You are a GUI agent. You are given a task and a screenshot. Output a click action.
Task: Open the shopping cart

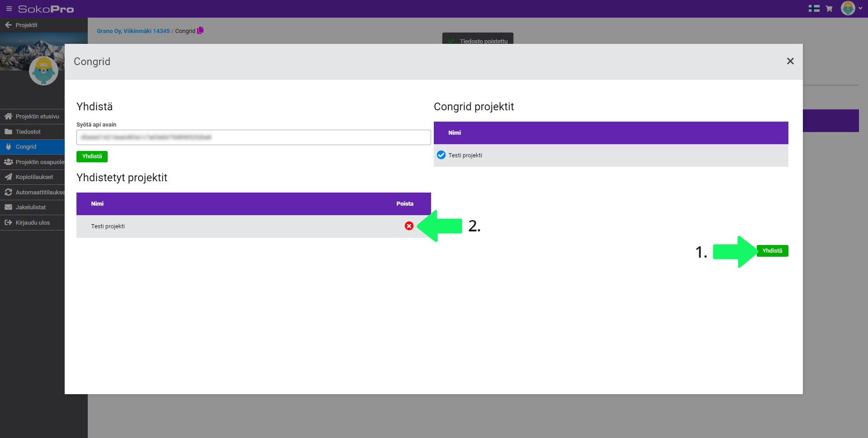(829, 9)
